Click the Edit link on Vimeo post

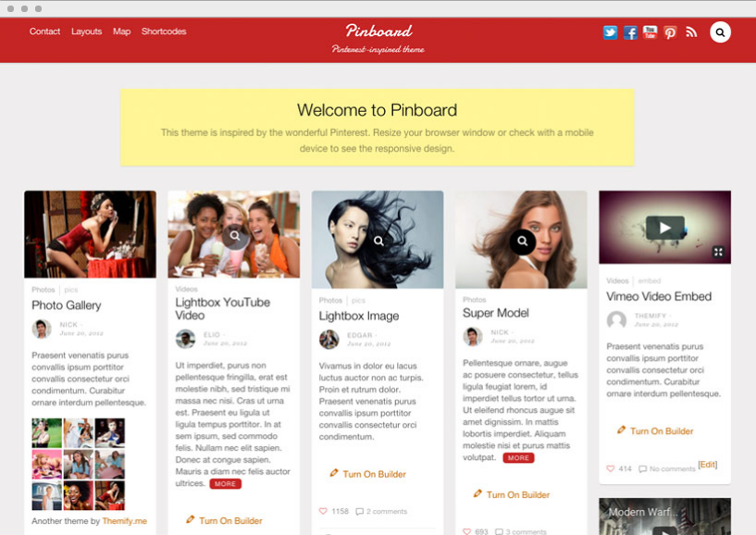click(708, 465)
